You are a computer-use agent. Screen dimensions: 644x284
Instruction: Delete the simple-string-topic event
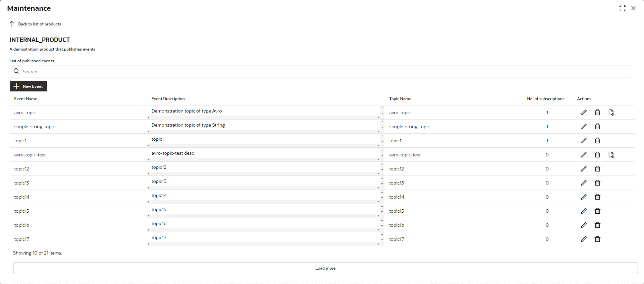click(597, 127)
